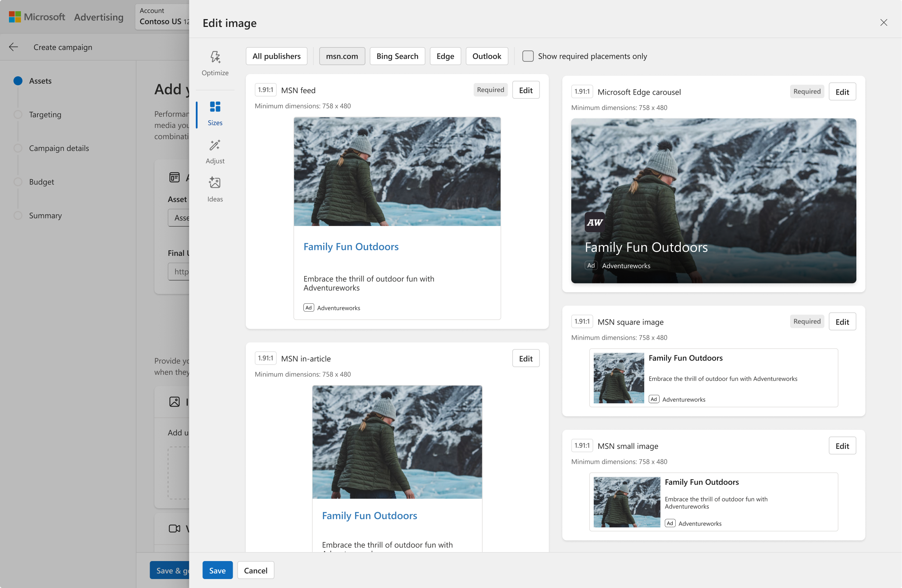Viewport: 902px width, 588px height.
Task: Click the Ad badge in MSN small image preview
Action: 670,523
